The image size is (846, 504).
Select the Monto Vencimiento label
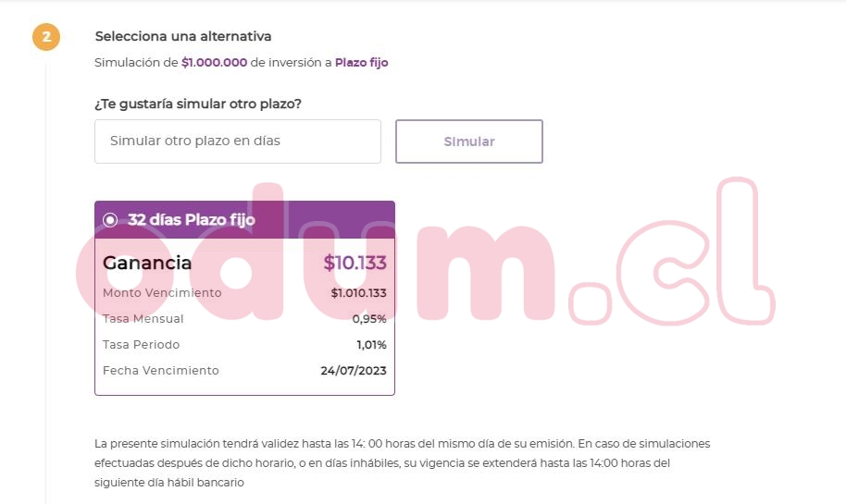click(162, 293)
